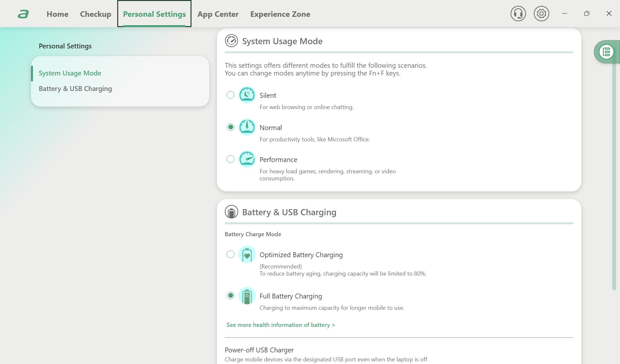
Task: Click the Full Battery Charging icon
Action: tap(247, 296)
